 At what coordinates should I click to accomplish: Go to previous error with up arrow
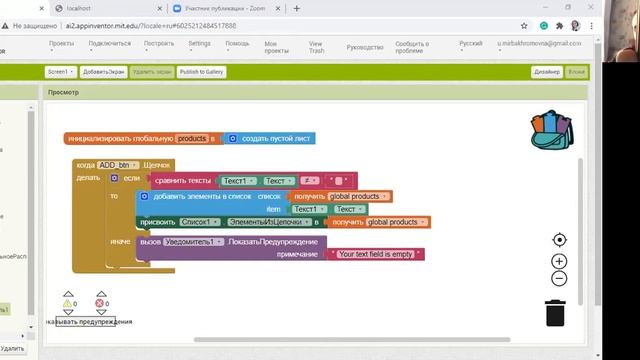101,294
